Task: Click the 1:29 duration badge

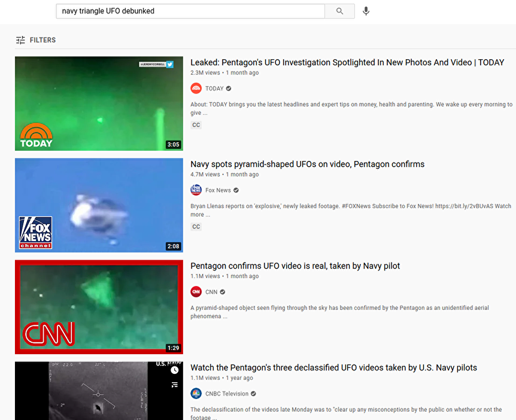Action: (x=174, y=348)
